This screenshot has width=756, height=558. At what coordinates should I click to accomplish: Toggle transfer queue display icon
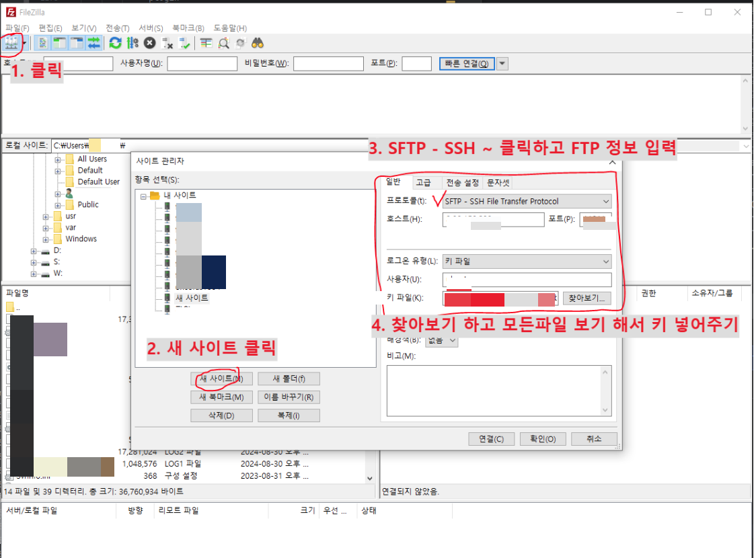coord(94,44)
